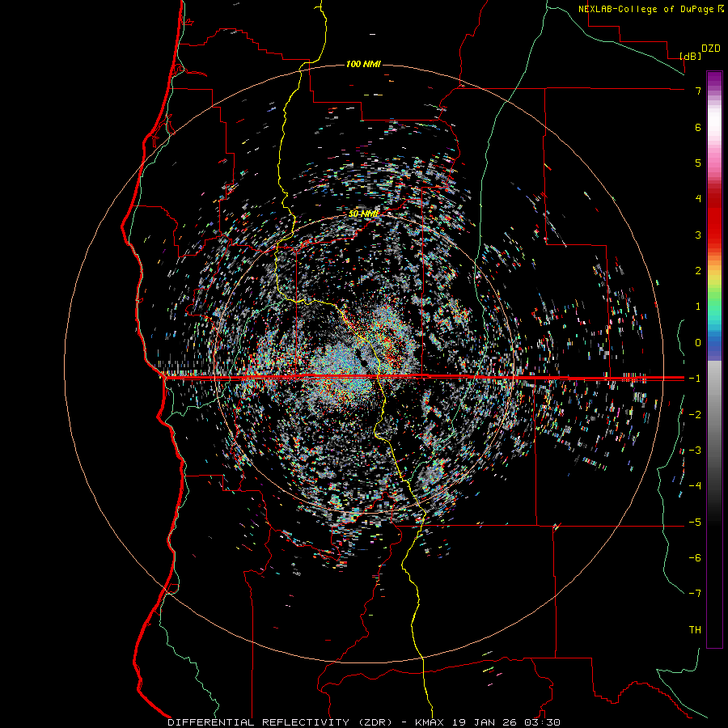Click the 100 NMI range ring label

click(363, 64)
